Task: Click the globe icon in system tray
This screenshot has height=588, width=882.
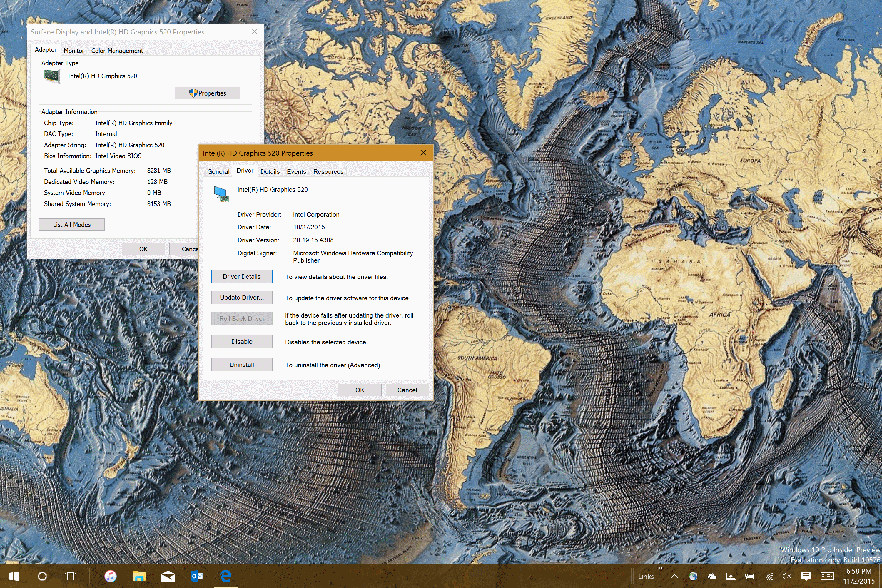Action: pos(693,576)
